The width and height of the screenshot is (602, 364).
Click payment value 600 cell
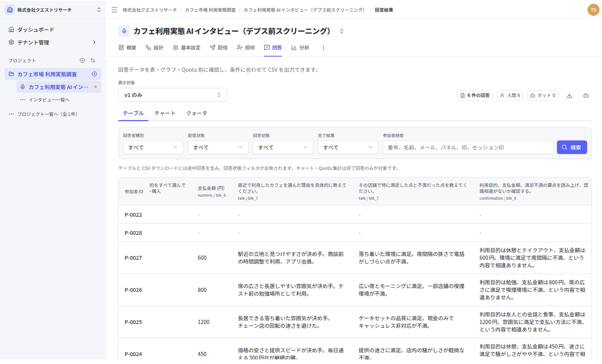point(202,258)
